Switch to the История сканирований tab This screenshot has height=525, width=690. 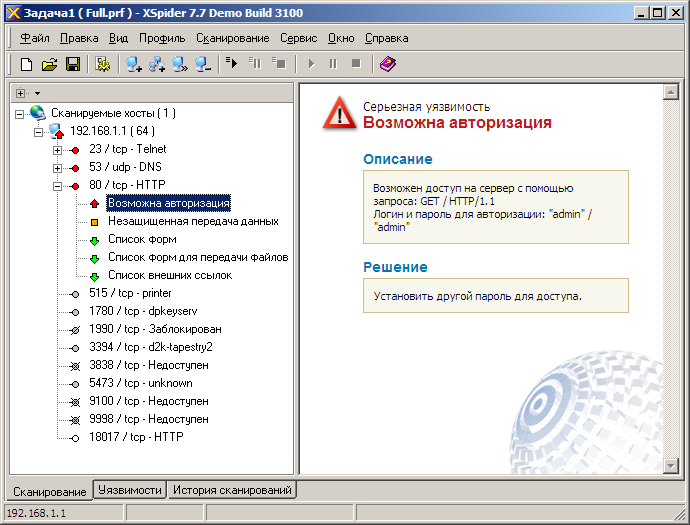point(232,490)
